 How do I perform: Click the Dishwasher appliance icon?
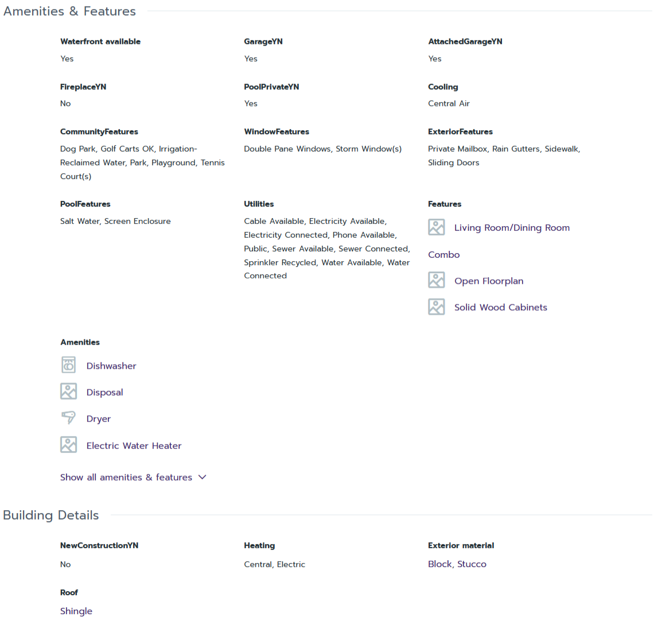tap(68, 365)
